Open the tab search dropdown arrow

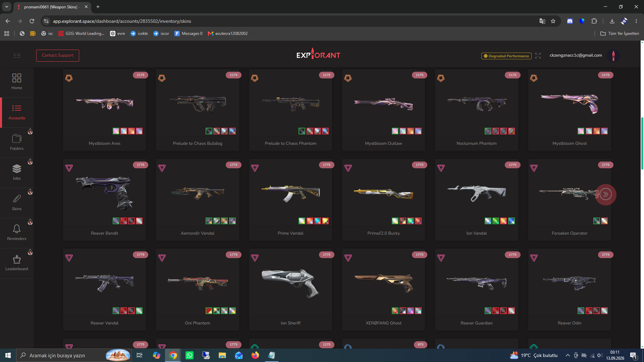[x=6, y=7]
